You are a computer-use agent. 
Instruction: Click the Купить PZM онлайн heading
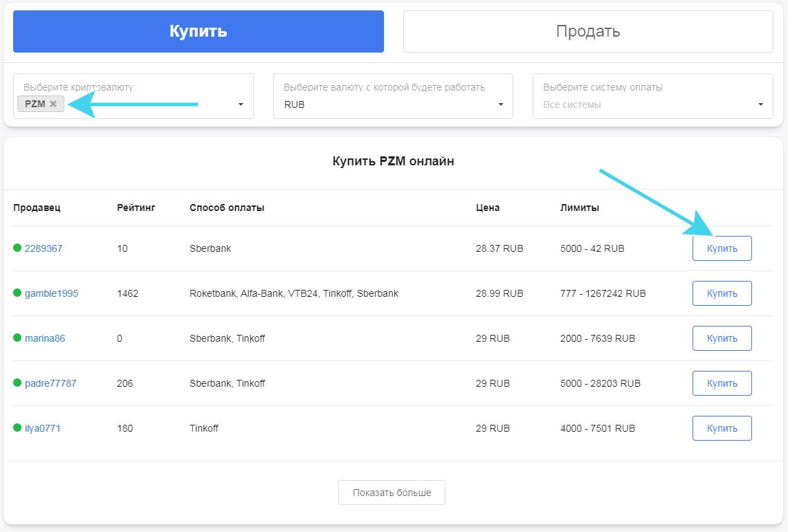click(x=394, y=161)
